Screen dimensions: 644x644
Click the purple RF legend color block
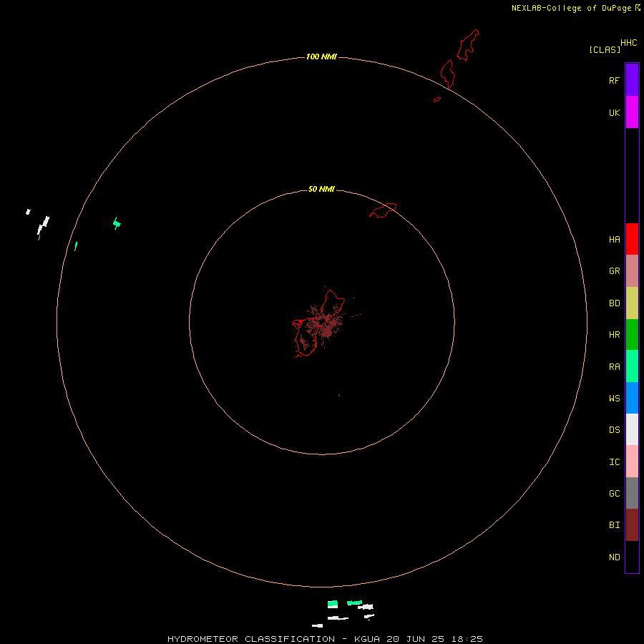click(632, 80)
